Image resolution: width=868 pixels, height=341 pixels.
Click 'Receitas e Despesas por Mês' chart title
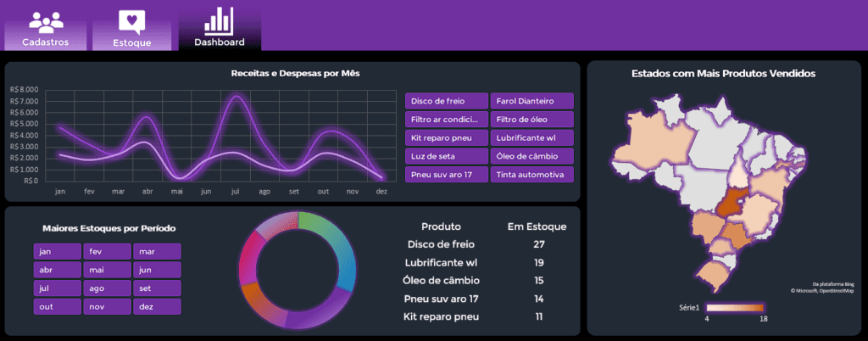[296, 74]
